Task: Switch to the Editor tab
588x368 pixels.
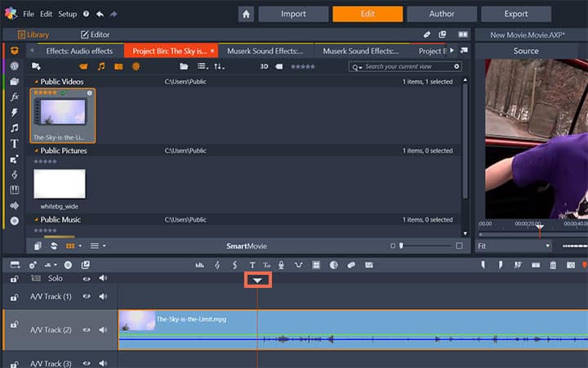Action: (x=96, y=34)
